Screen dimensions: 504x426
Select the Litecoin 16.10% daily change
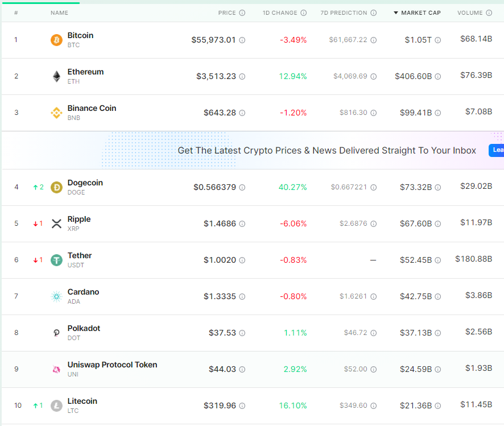coord(293,406)
